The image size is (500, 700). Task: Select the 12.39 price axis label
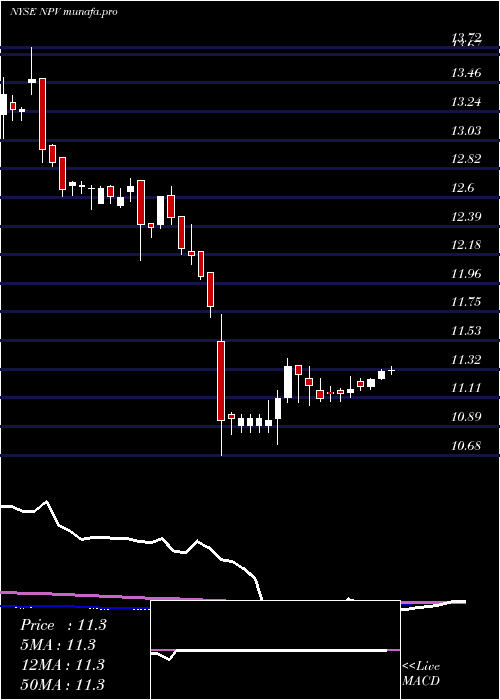[466, 217]
